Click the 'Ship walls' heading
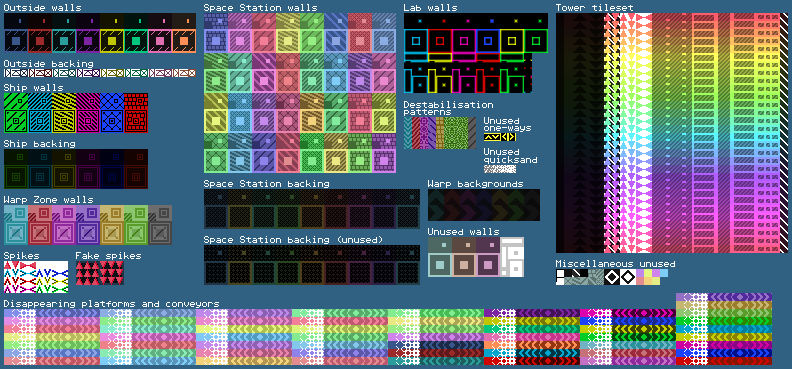 coord(33,87)
